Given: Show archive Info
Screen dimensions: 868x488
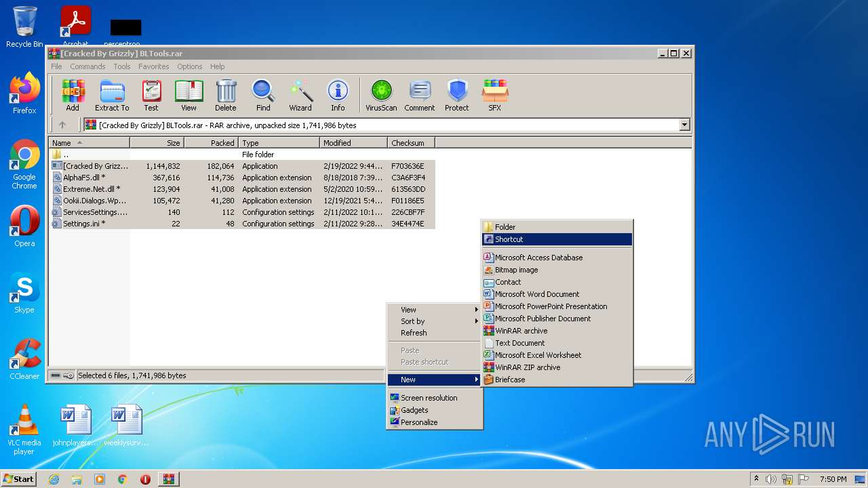Looking at the screenshot, I should coord(338,95).
